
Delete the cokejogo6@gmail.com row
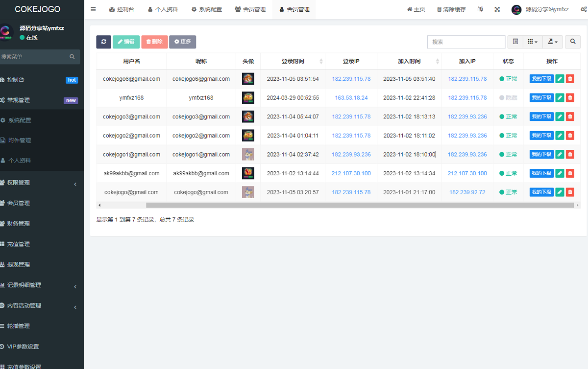(x=570, y=79)
